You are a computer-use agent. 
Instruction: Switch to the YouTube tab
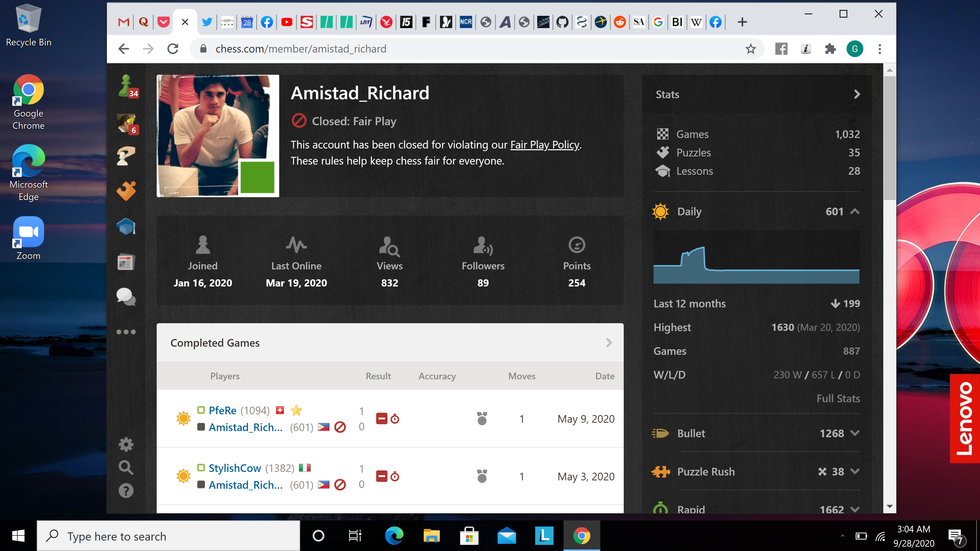click(286, 22)
